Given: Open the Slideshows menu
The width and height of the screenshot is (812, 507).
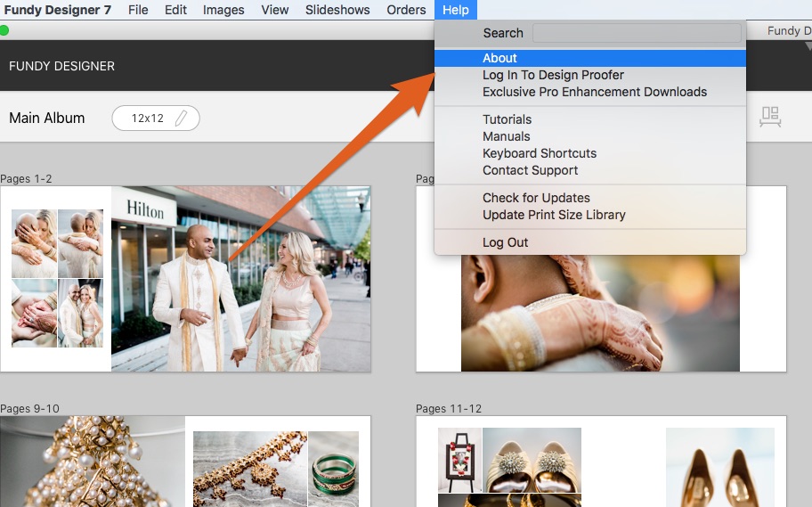Looking at the screenshot, I should [337, 10].
